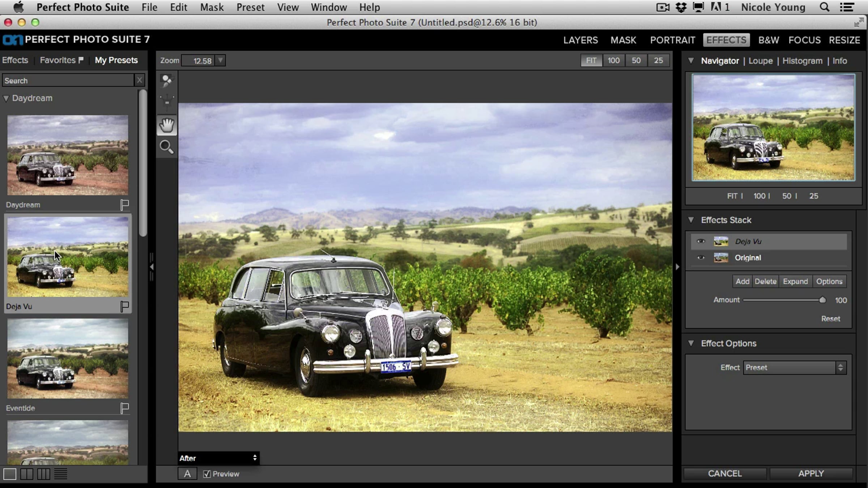868x488 pixels.
Task: Click the presets list scrollbar
Action: pyautogui.click(x=143, y=163)
